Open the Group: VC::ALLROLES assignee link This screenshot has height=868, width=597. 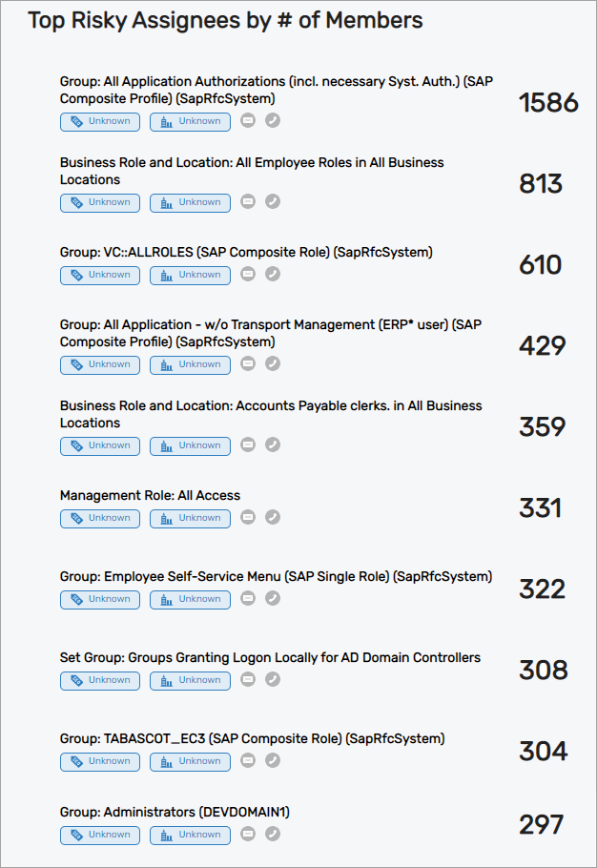(246, 252)
